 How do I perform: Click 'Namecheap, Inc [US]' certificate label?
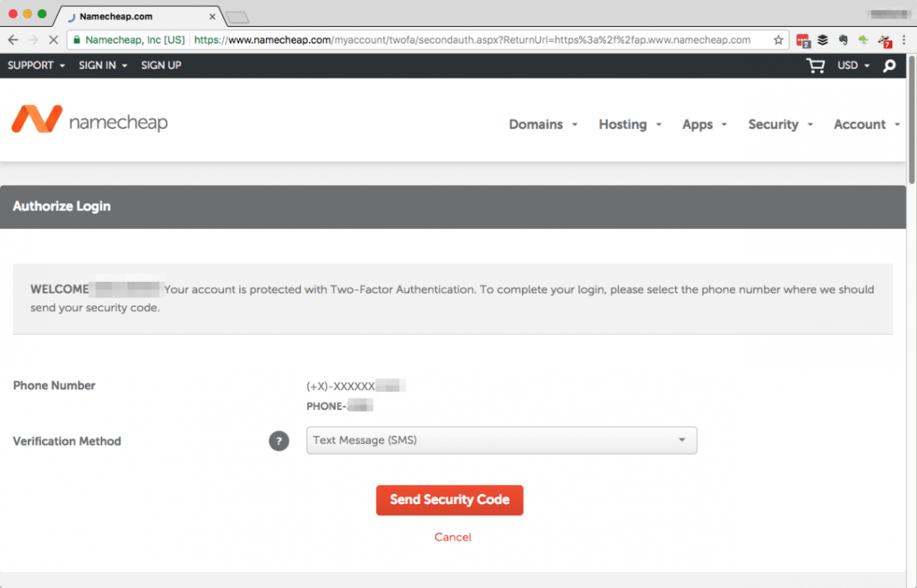point(135,39)
